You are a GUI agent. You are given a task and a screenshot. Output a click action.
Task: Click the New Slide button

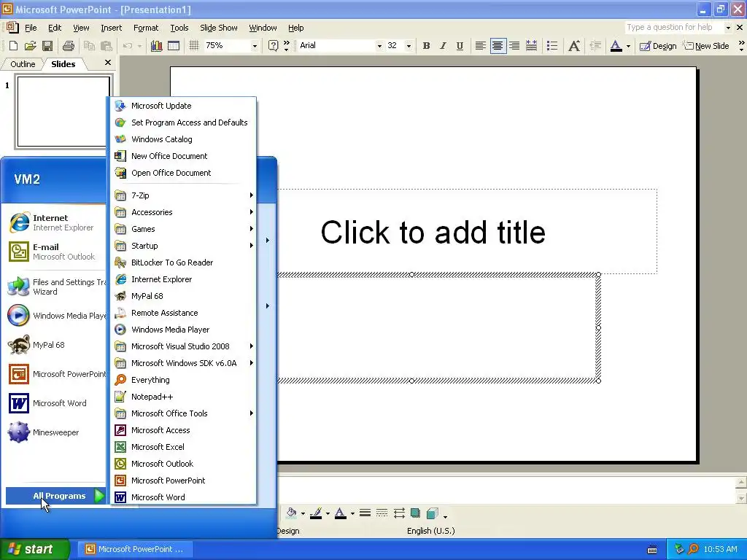[706, 46]
